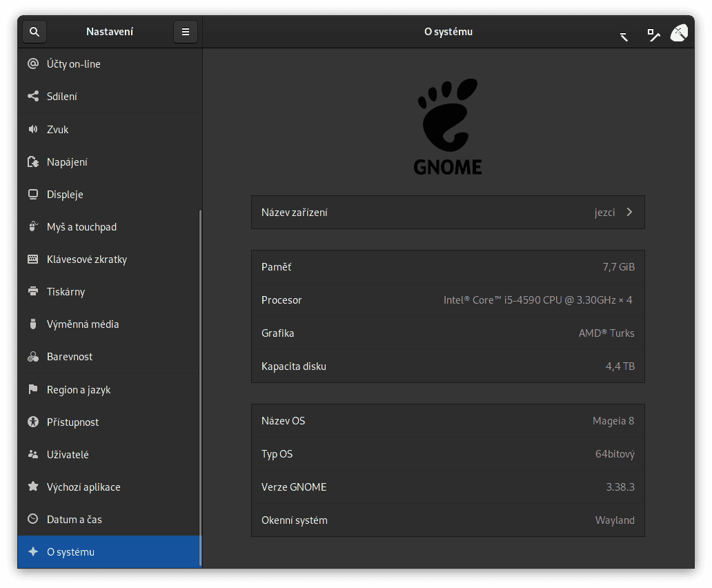
Task: Click the O systému title in header bar
Action: pos(448,32)
